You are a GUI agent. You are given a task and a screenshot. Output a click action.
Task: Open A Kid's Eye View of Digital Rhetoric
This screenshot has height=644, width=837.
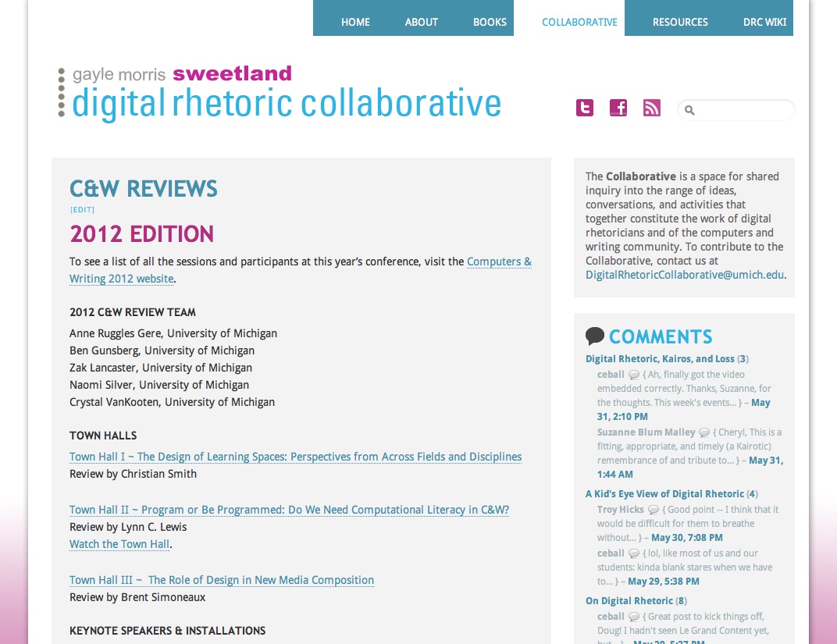(x=664, y=493)
